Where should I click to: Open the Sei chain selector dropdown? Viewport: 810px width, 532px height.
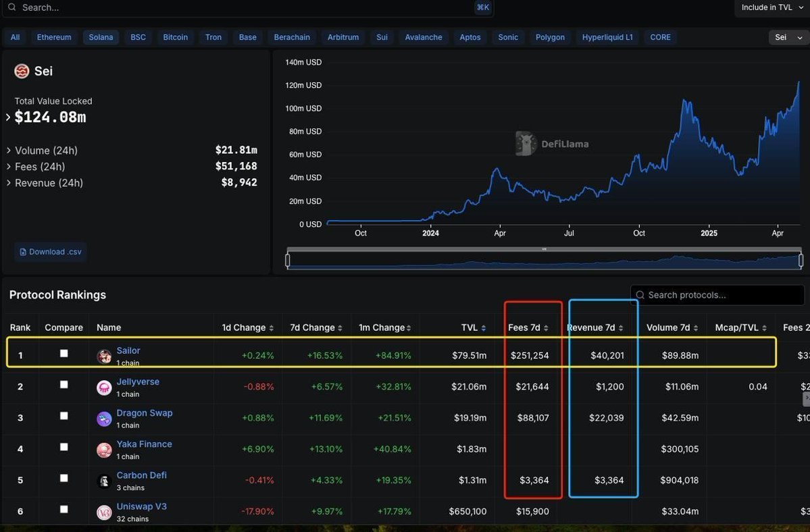(789, 37)
